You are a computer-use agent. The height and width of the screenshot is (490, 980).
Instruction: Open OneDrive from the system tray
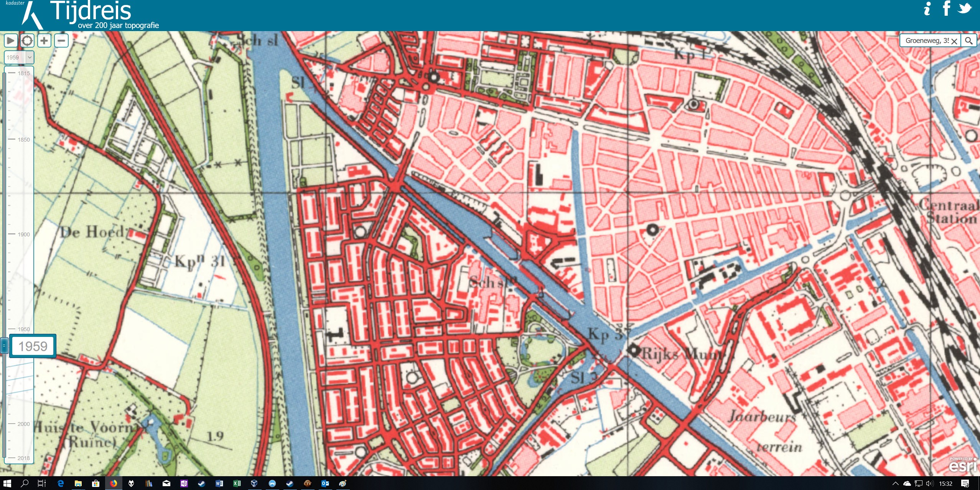(x=907, y=483)
